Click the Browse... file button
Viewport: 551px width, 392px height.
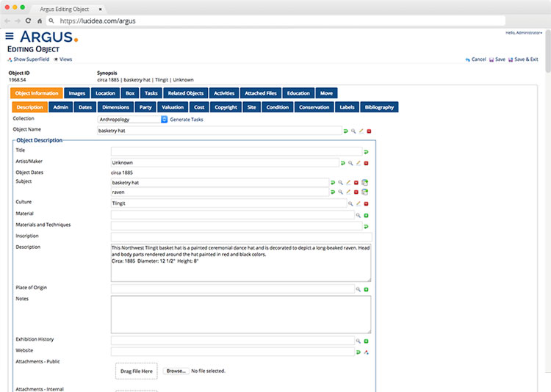(x=176, y=371)
